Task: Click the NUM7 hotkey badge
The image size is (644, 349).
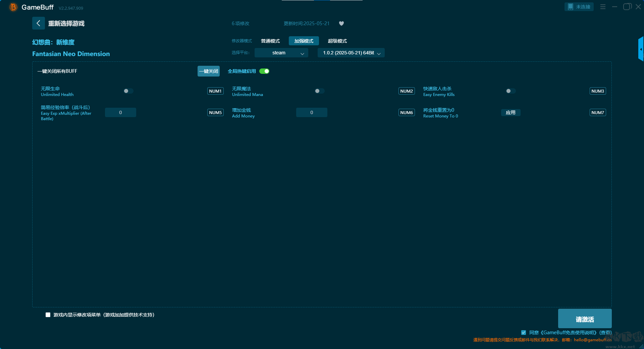Action: (597, 112)
